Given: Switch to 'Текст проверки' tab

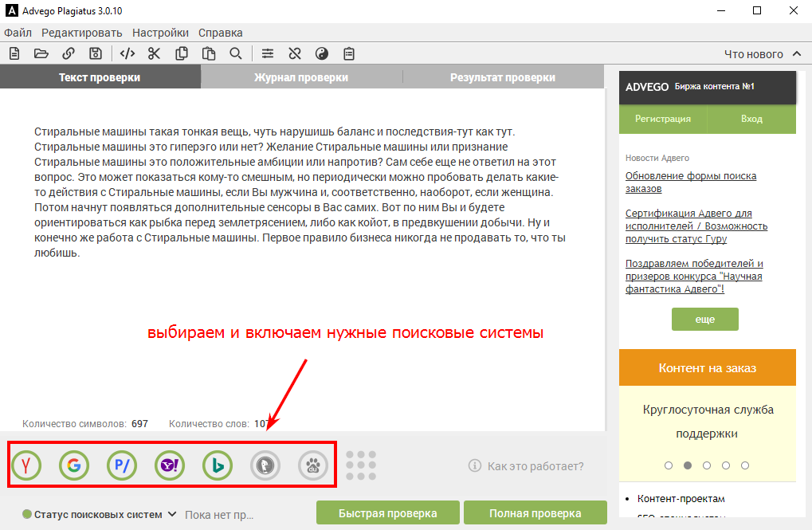Looking at the screenshot, I should 100,77.
